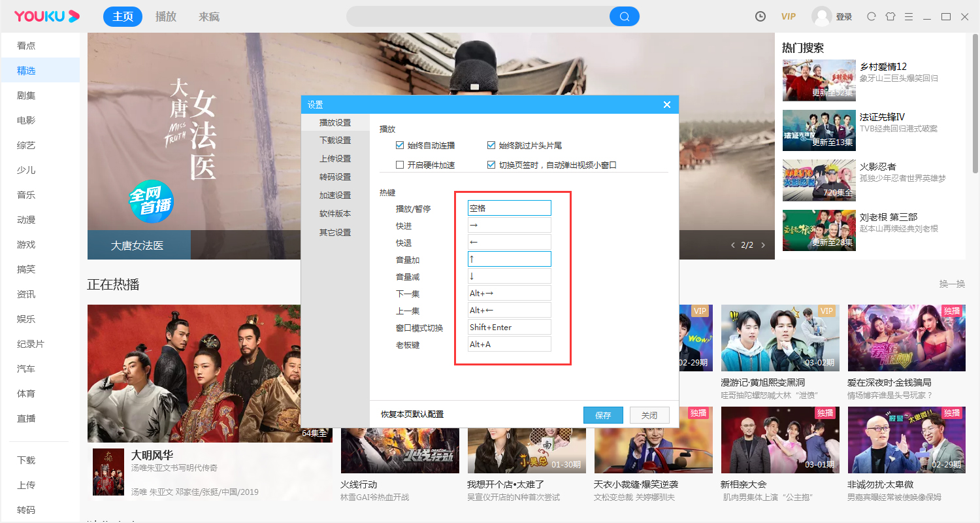The height and width of the screenshot is (523, 980).
Task: Go back a banner with the left arrow
Action: [x=732, y=245]
